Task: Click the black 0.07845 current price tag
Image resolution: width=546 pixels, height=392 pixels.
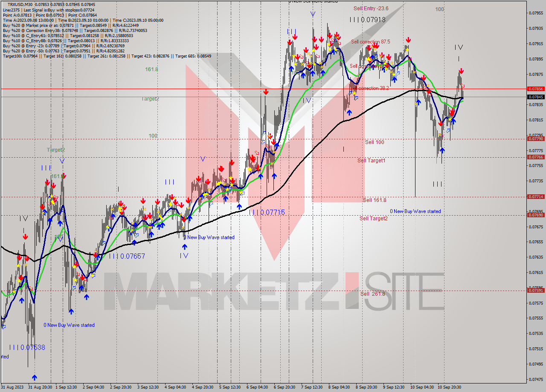Action: coord(536,97)
